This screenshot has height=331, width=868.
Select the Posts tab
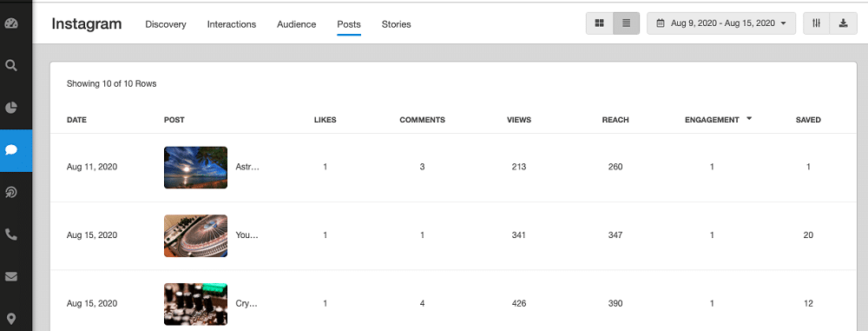click(x=349, y=24)
